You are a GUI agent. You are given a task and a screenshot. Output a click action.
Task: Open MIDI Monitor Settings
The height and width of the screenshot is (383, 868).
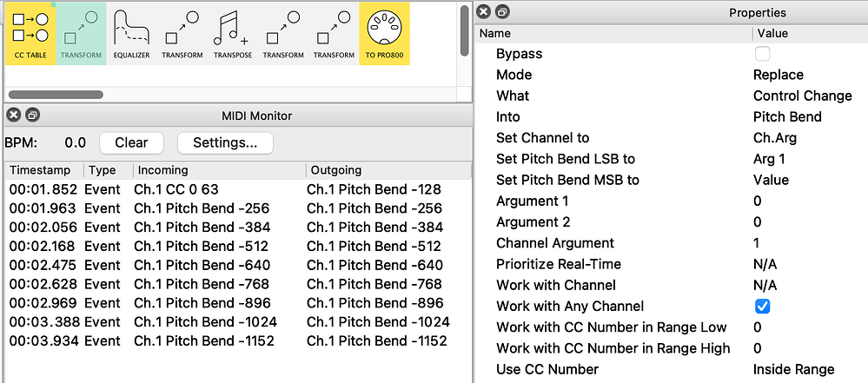point(225,142)
